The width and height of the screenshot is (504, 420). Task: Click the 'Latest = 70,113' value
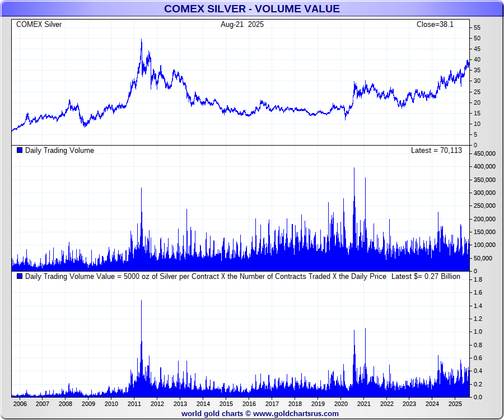click(x=436, y=151)
